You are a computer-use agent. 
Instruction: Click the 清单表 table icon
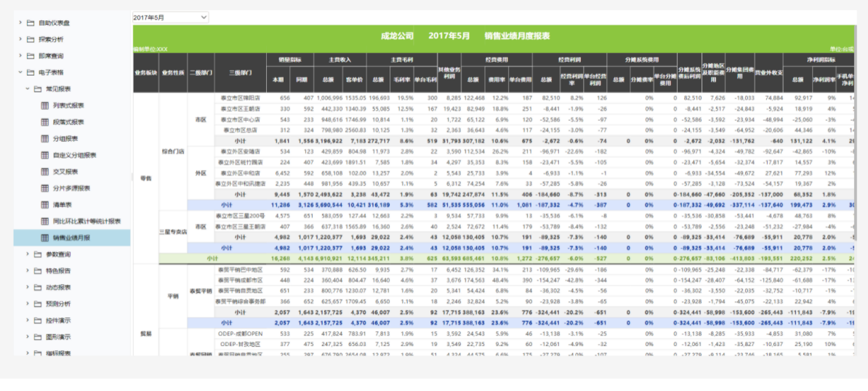click(45, 205)
